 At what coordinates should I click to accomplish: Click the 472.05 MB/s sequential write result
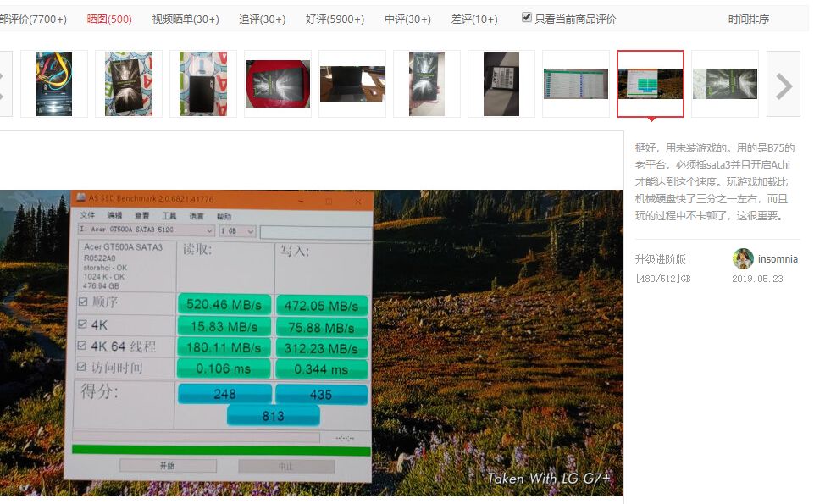click(321, 306)
